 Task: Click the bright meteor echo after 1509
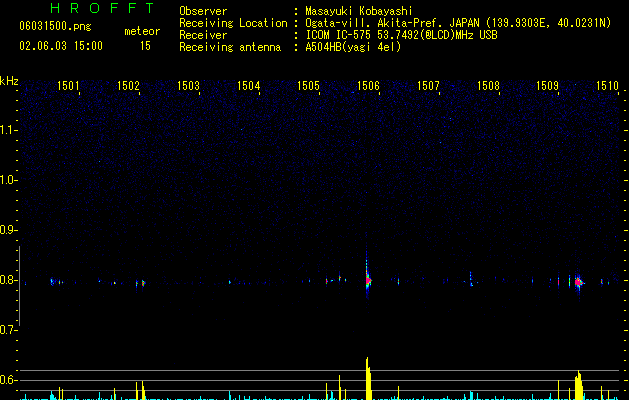click(x=578, y=282)
